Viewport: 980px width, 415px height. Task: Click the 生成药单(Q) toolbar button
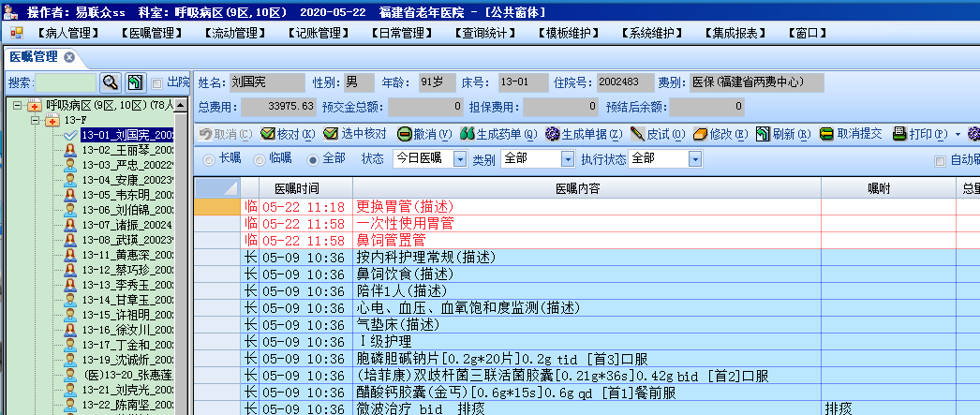click(x=498, y=134)
